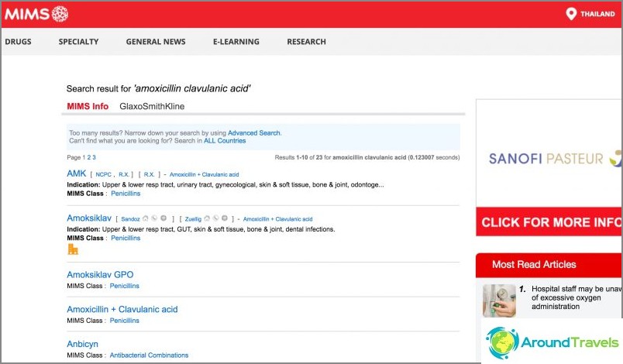Open the Advanced Search link
623x364 pixels.
(x=254, y=133)
